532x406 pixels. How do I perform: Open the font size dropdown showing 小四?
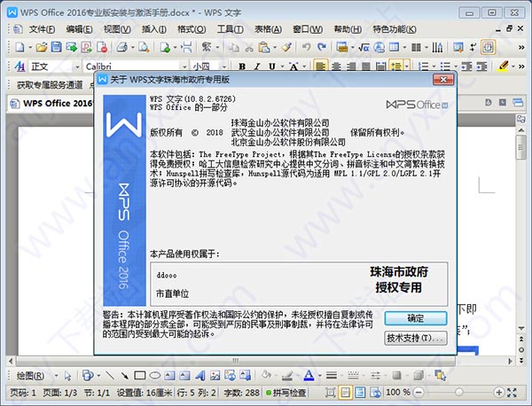tap(223, 66)
